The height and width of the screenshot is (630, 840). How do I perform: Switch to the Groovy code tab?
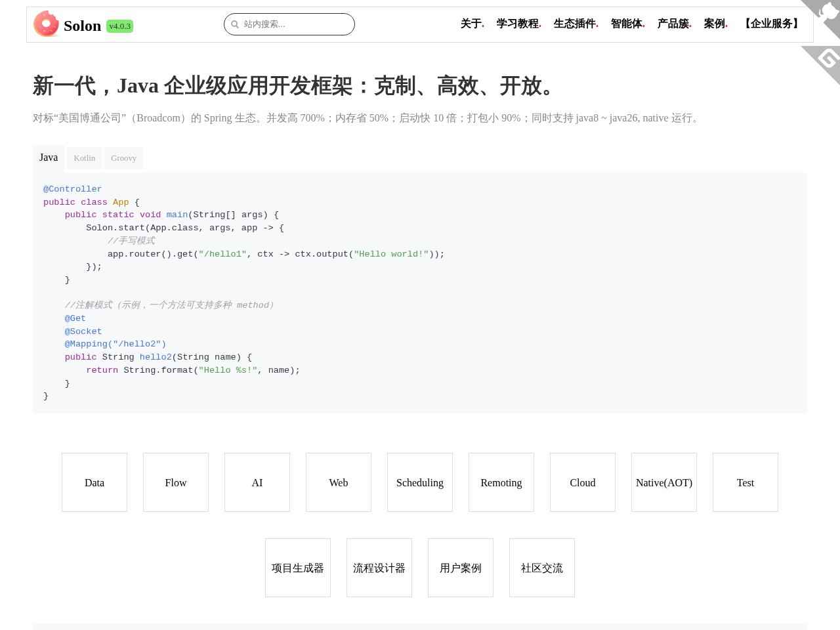(123, 158)
